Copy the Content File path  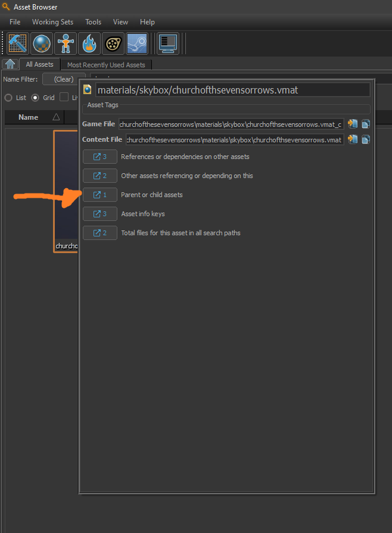pyautogui.click(x=366, y=139)
